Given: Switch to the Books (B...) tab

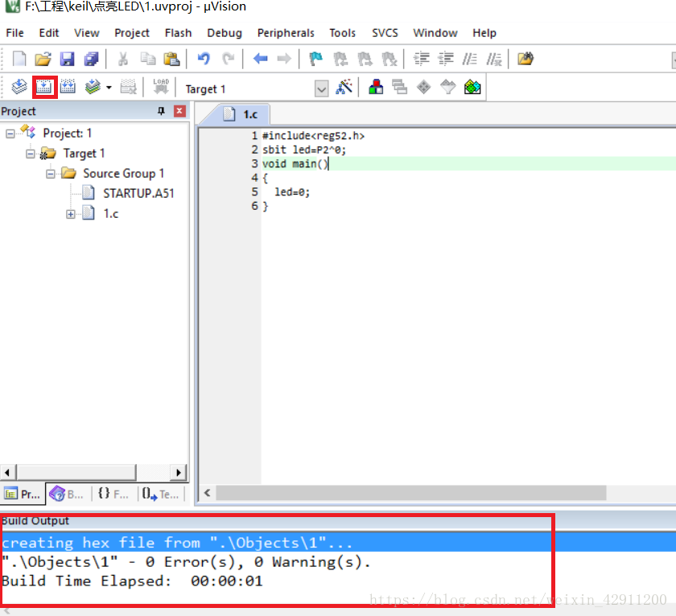Looking at the screenshot, I should [68, 494].
